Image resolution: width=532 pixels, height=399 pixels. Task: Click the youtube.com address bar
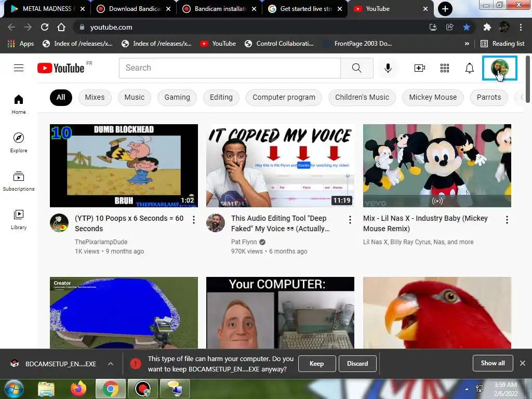[251, 27]
